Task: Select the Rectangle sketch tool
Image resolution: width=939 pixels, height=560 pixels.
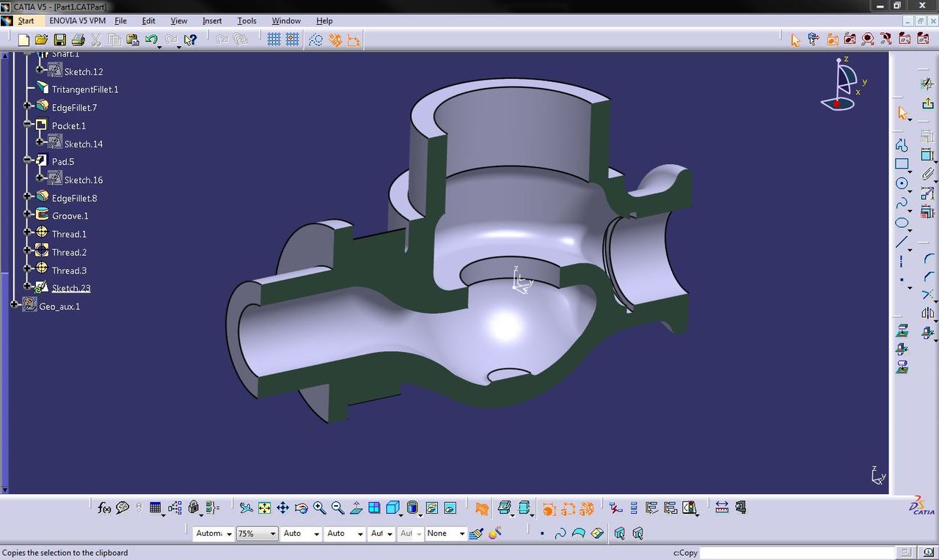Action: click(902, 164)
